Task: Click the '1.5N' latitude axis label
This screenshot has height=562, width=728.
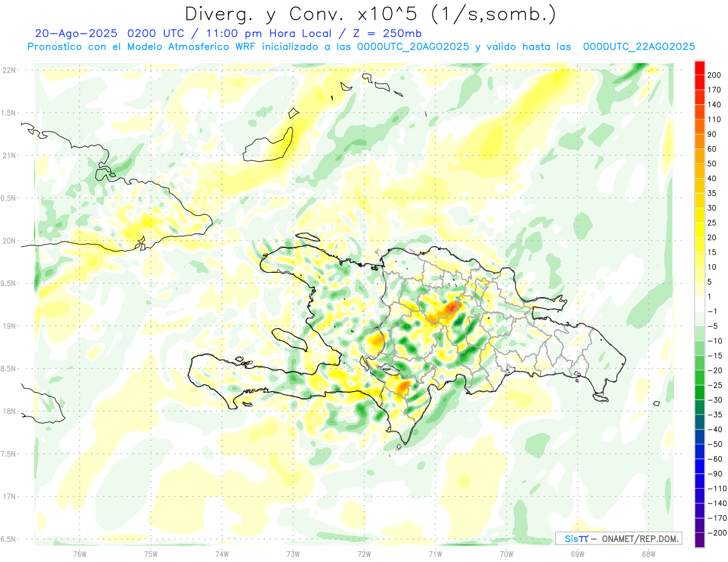Action: pos(8,113)
